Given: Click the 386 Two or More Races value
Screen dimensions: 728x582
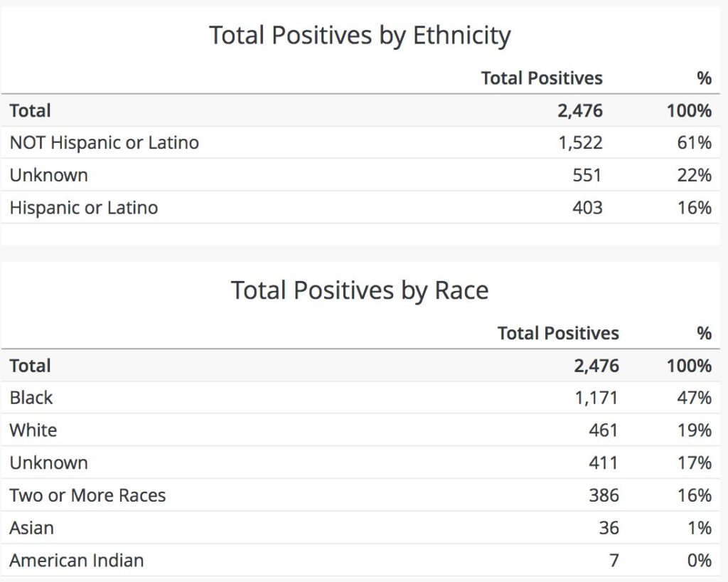Looking at the screenshot, I should (604, 495).
